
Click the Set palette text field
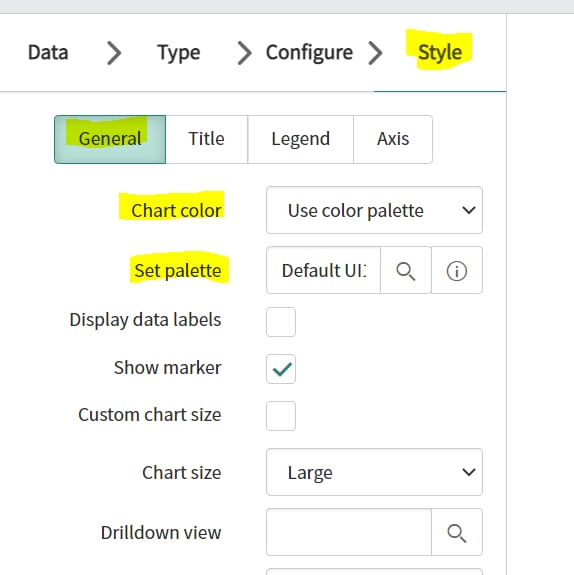323,270
